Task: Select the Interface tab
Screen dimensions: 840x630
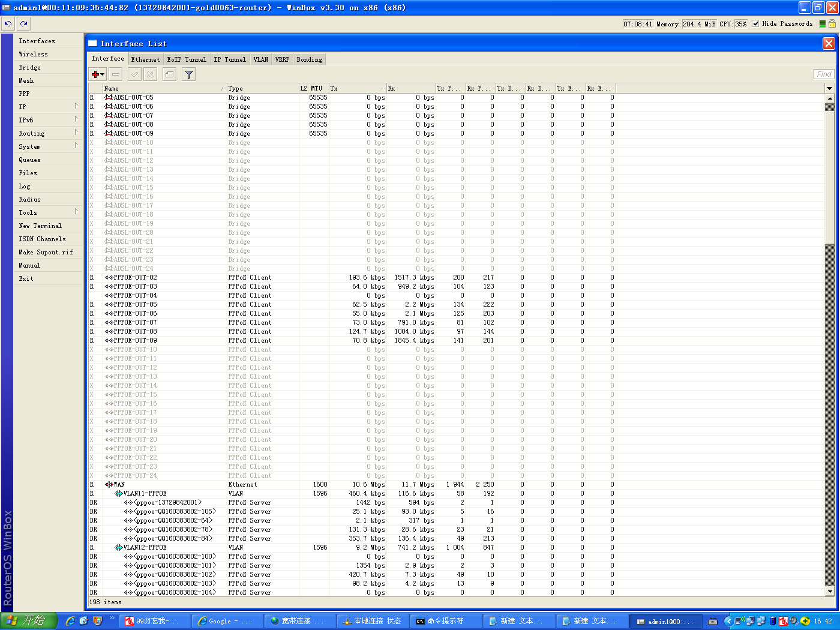Action: pos(108,59)
